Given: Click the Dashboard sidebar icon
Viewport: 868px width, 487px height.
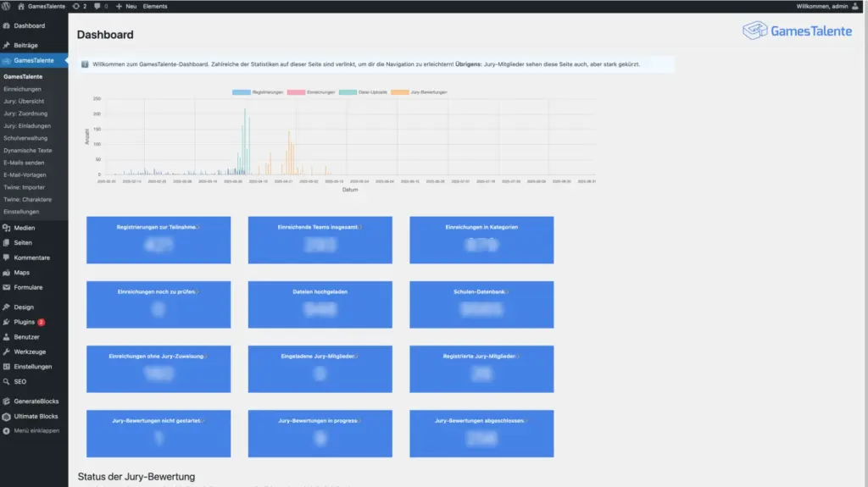Looking at the screenshot, I should tap(7, 25).
